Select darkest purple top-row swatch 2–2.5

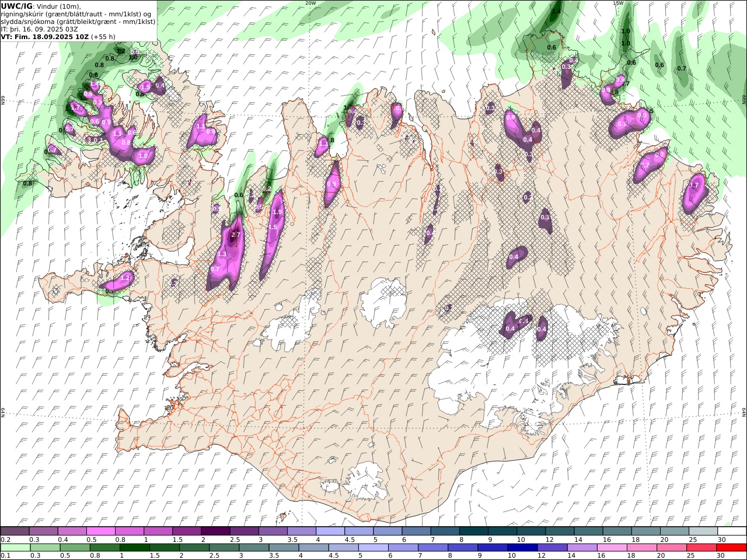(x=215, y=531)
